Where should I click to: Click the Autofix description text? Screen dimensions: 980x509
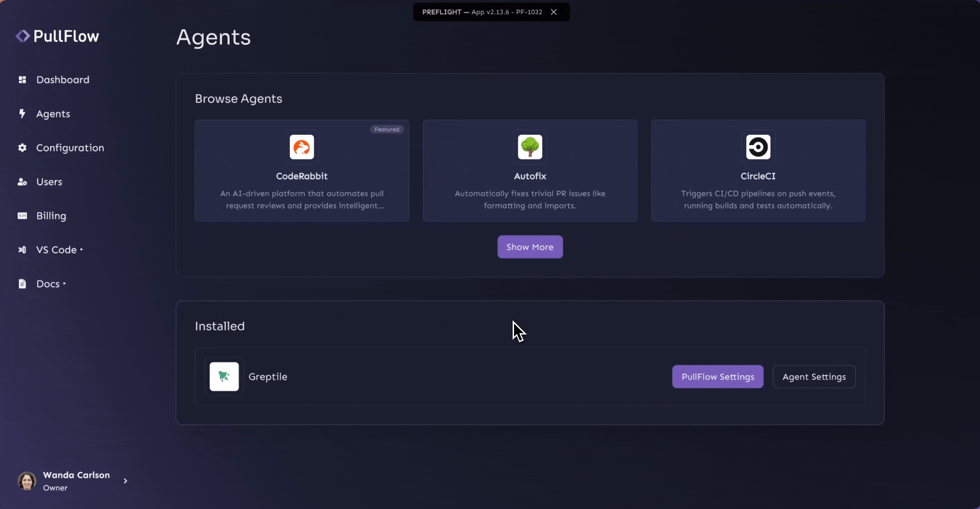[x=530, y=199]
